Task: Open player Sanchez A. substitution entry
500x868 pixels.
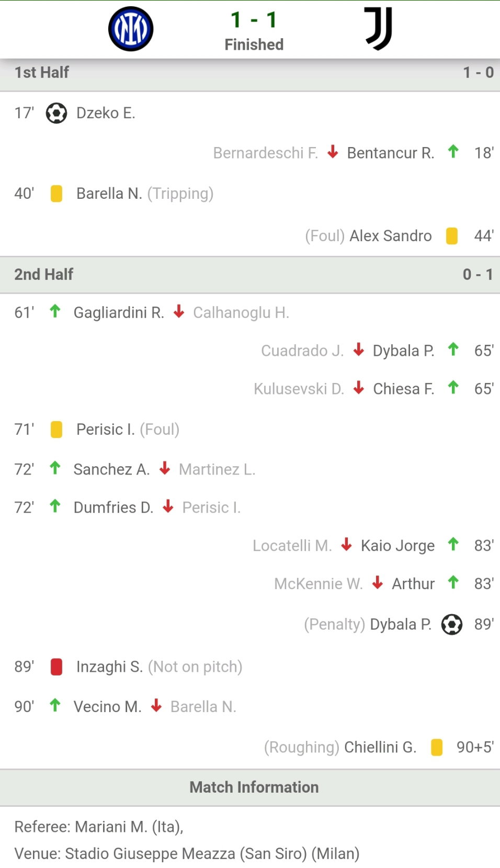Action: coord(111,469)
